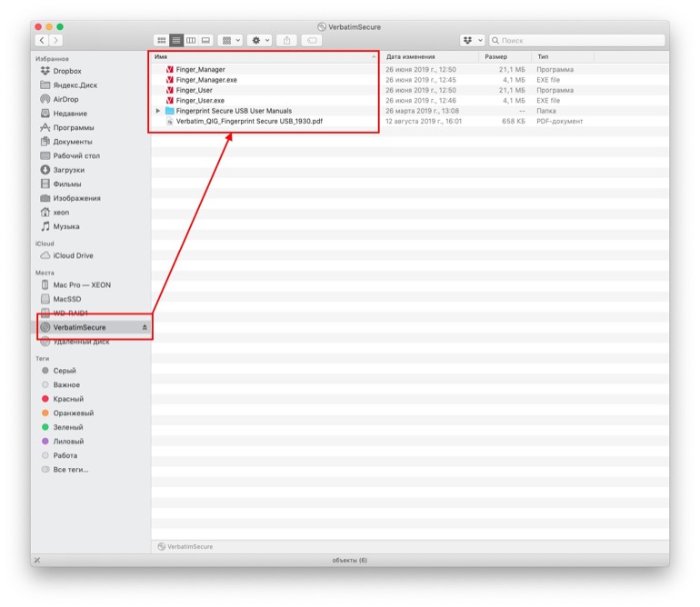Click the Share toolbar icon
Viewport: 700px width, 607px height.
(286, 41)
